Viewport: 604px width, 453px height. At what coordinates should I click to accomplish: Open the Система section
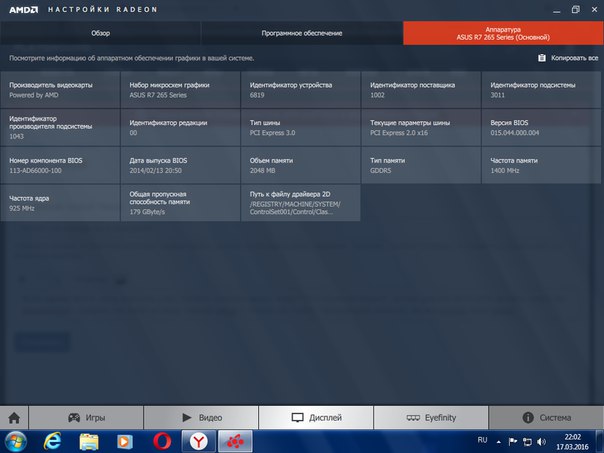pyautogui.click(x=546, y=418)
